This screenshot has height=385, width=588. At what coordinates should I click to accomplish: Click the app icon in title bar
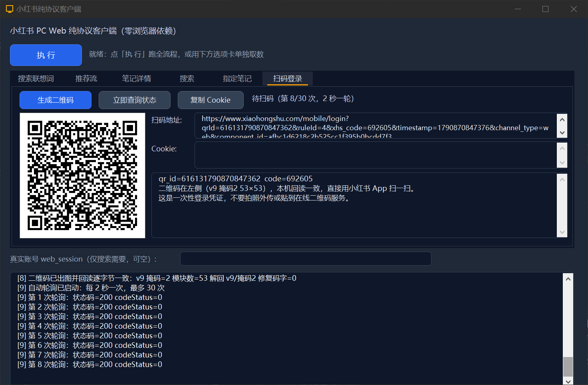pos(10,9)
